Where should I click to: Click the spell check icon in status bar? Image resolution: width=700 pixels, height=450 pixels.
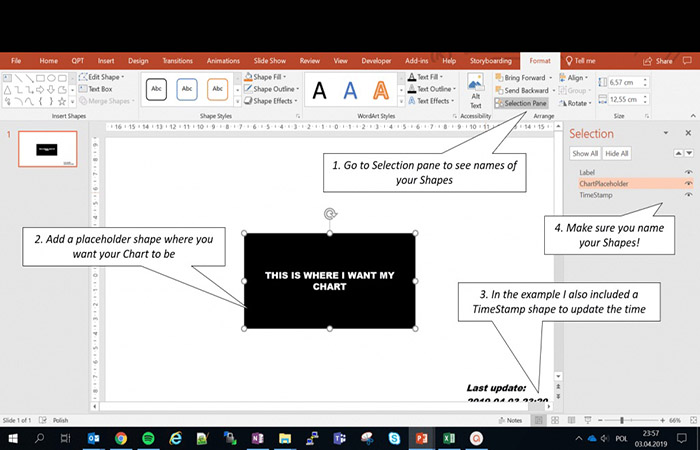click(x=43, y=420)
